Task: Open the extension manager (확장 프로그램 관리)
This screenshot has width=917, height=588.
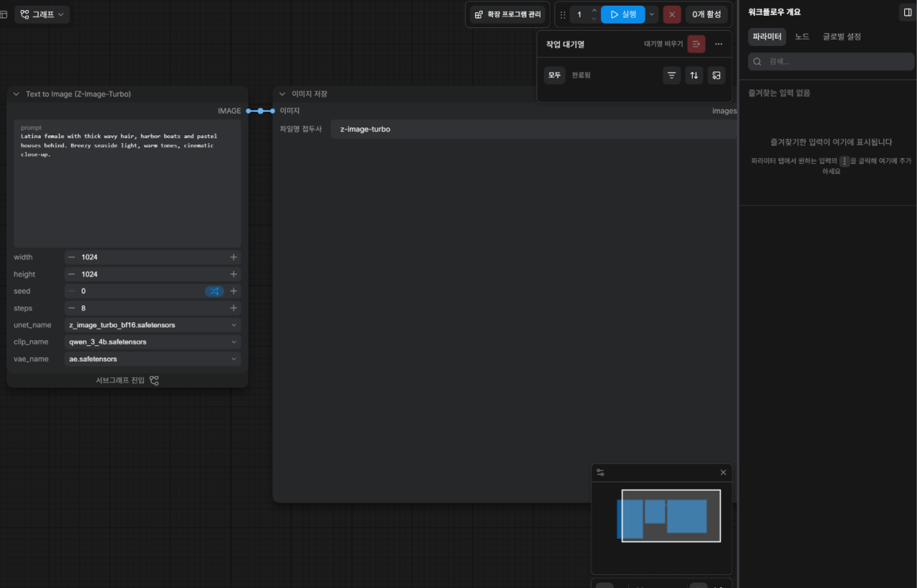Action: pyautogui.click(x=508, y=14)
